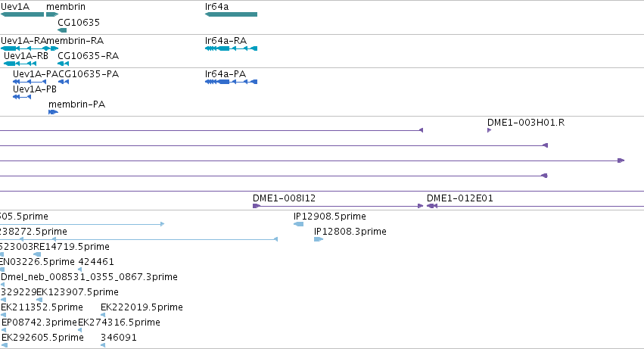
Task: Click the 'EK274316.5prime' EST label
Action: [x=119, y=323]
